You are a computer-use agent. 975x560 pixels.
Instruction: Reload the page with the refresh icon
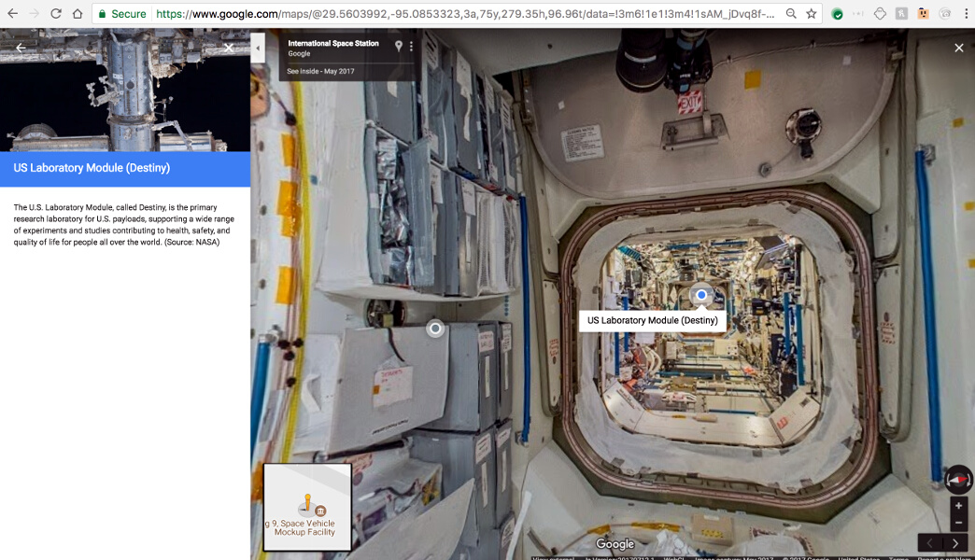pyautogui.click(x=56, y=13)
